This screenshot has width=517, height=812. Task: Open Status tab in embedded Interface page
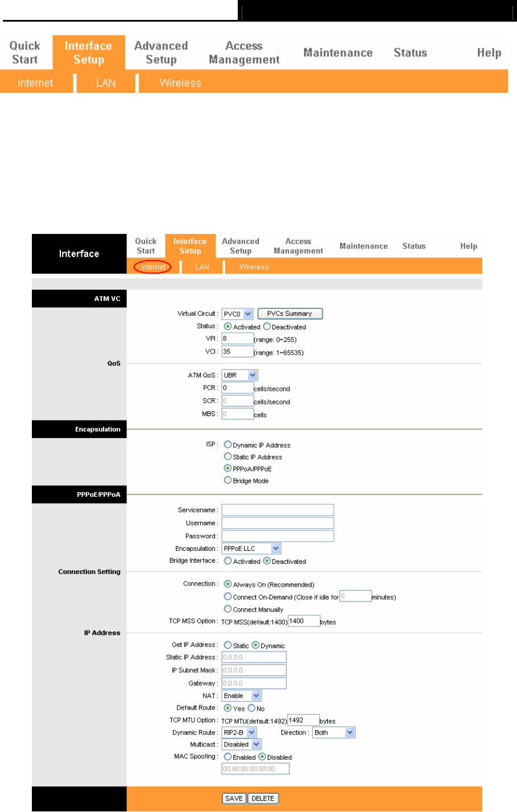[413, 246]
